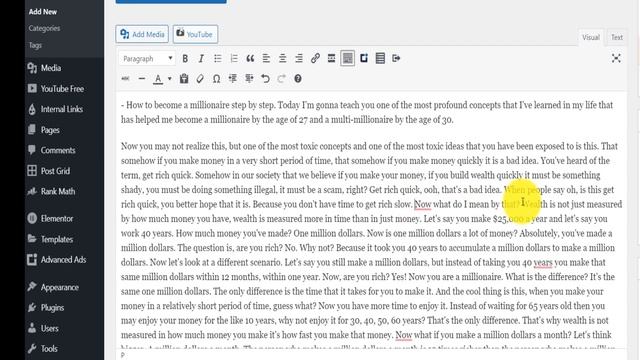
Task: Switch to the Text editor tab
Action: (617, 37)
